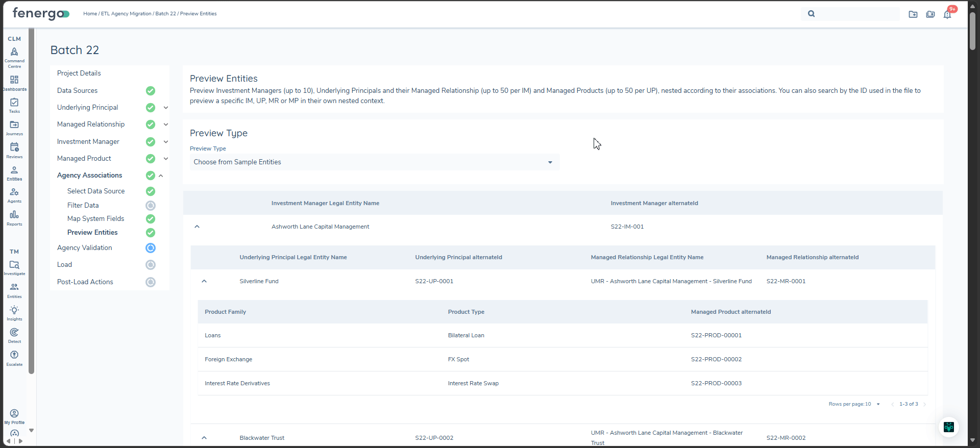Collapse the Blackwater Trust row
The width and height of the screenshot is (980, 448).
pyautogui.click(x=204, y=438)
